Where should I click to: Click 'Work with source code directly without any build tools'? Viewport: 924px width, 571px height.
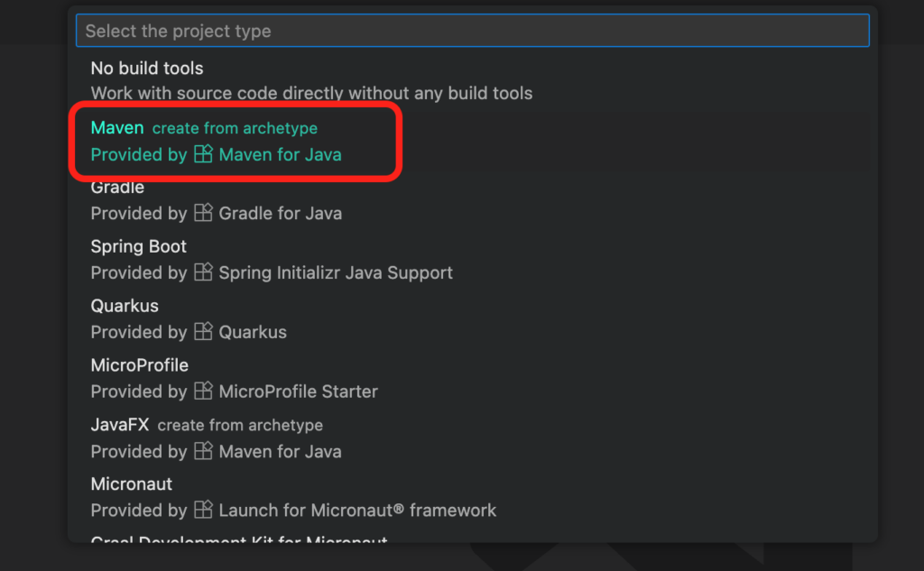pyautogui.click(x=311, y=93)
